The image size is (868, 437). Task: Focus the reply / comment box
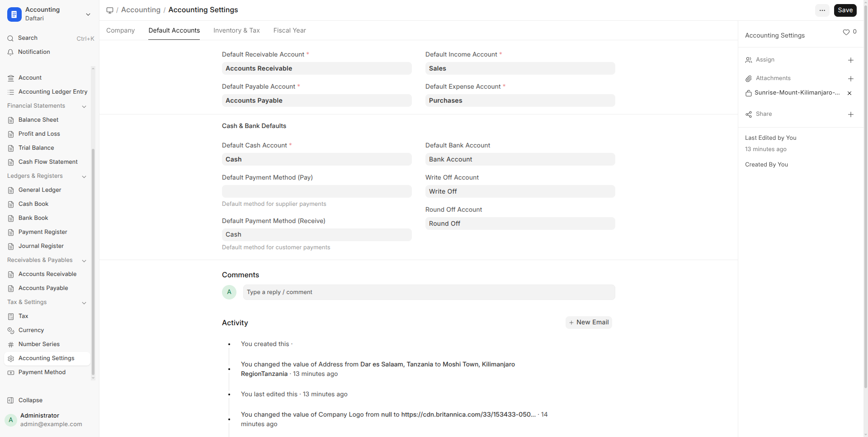429,292
